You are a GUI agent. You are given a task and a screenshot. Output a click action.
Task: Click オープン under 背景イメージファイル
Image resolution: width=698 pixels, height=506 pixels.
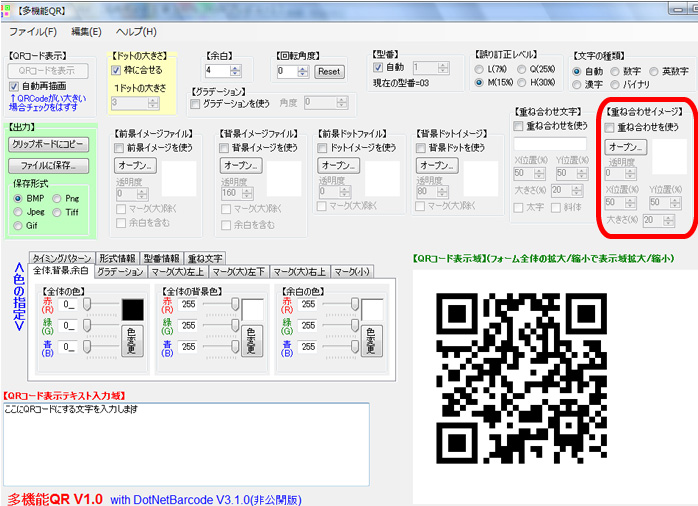[x=241, y=165]
